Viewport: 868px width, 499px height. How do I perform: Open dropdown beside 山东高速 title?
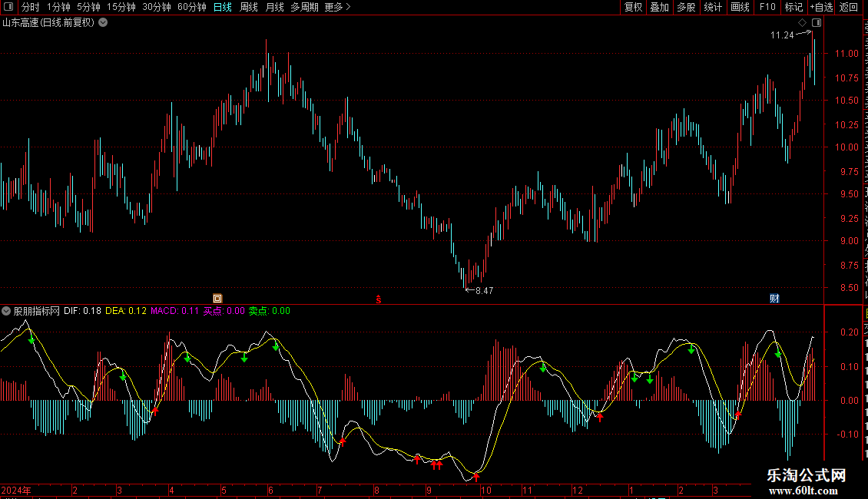pos(103,23)
